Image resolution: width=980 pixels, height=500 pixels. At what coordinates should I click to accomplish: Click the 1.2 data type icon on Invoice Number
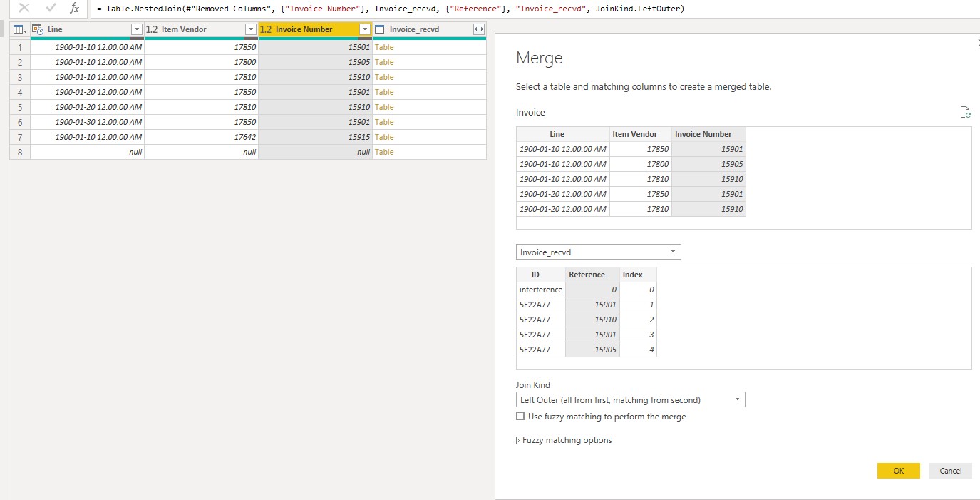[x=266, y=29]
